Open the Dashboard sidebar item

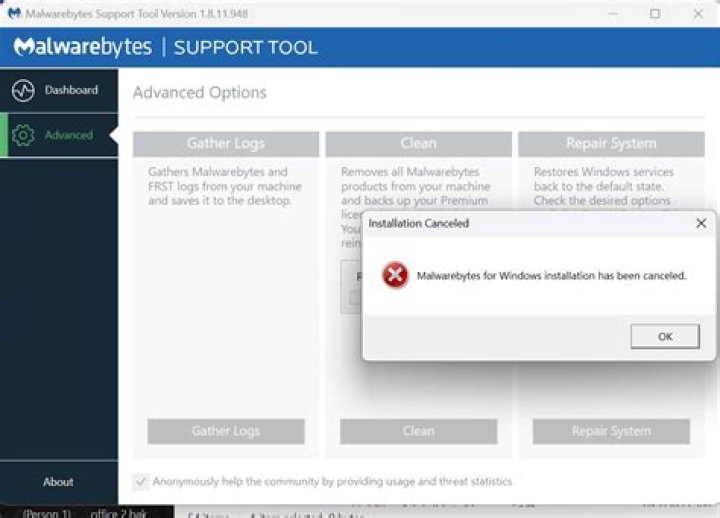[x=59, y=90]
